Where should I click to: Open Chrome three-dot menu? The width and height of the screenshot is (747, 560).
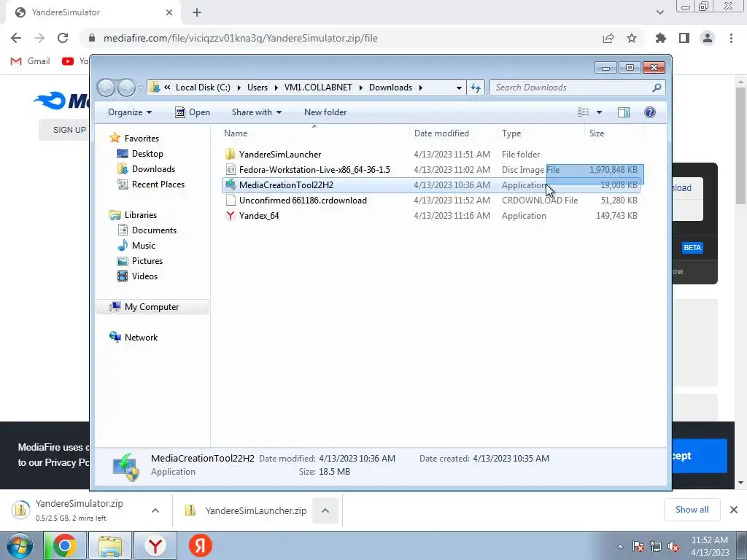coord(731,38)
